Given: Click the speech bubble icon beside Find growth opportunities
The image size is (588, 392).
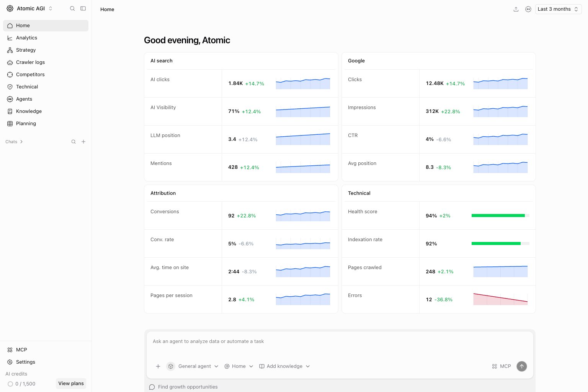Looking at the screenshot, I should pyautogui.click(x=152, y=387).
